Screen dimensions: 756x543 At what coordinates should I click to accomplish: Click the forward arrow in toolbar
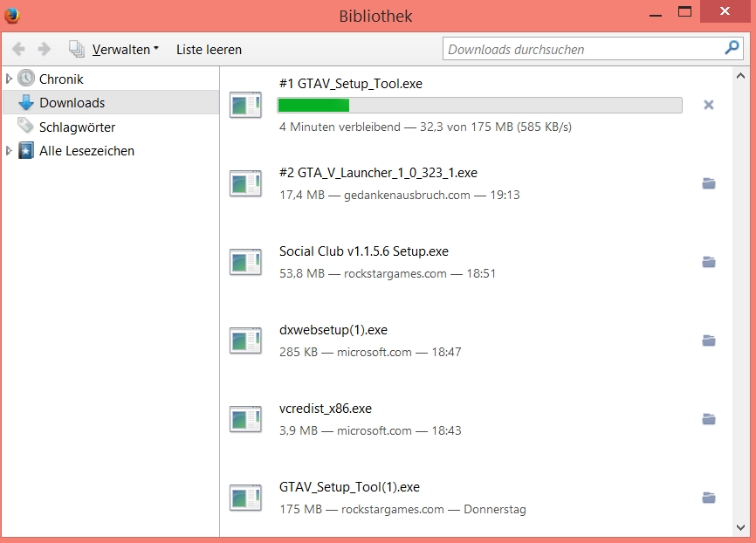(x=44, y=49)
